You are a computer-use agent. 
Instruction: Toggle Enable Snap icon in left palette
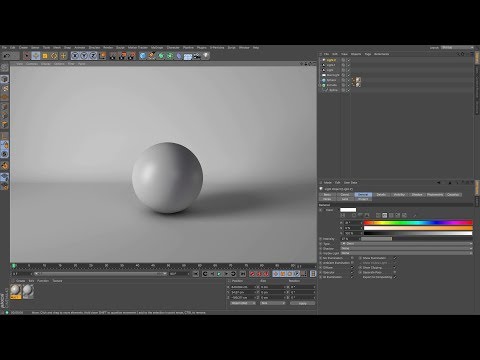pos(4,166)
